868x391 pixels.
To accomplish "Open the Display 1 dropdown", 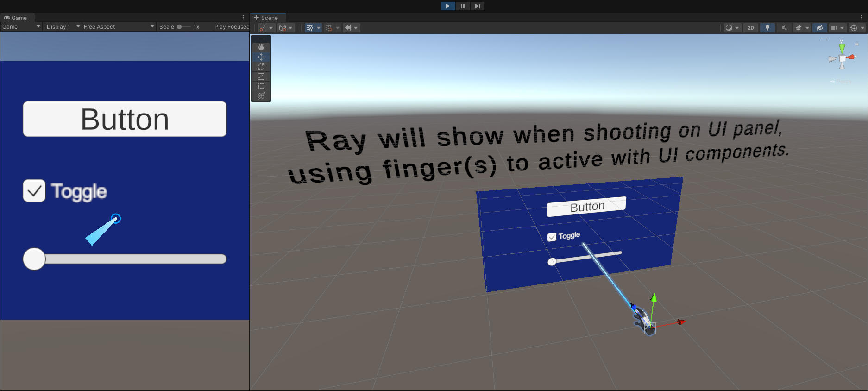I will click(63, 27).
